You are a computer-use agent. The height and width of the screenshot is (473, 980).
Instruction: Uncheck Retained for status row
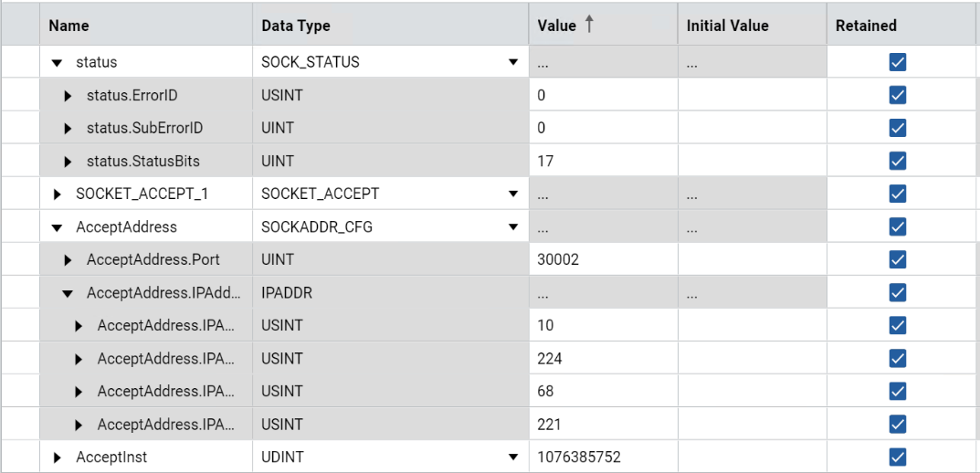point(897,62)
